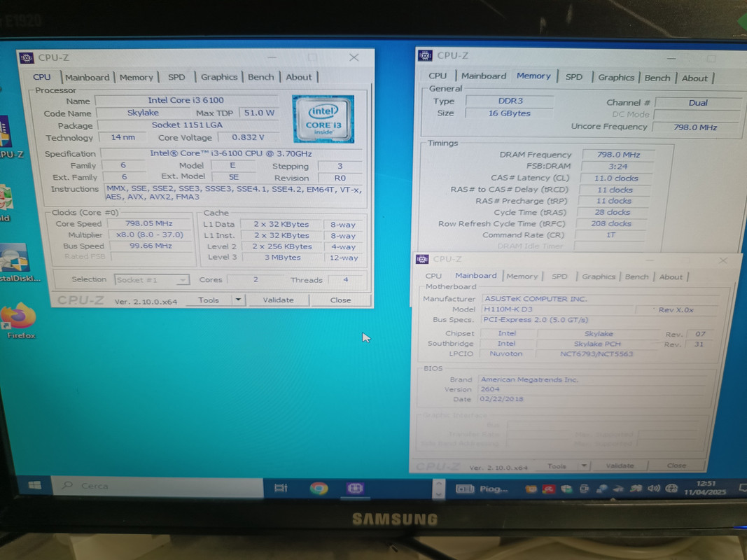Expand the Tools arrow in the Motherboard window
This screenshot has width=747, height=560.
click(584, 465)
